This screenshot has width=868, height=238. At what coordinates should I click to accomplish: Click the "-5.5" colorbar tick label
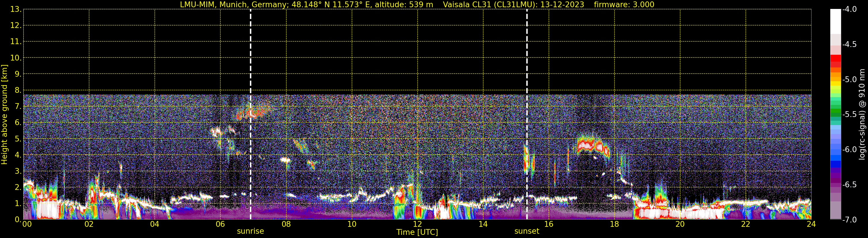[849, 114]
